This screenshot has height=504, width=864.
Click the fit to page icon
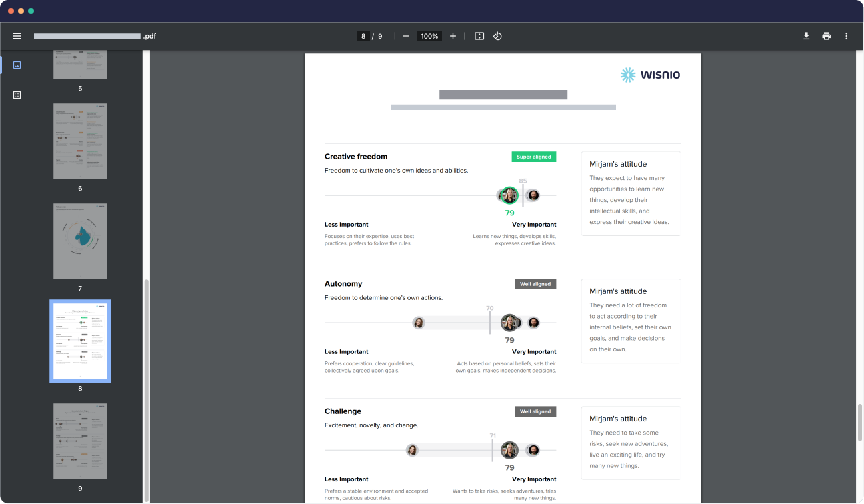[x=479, y=36]
